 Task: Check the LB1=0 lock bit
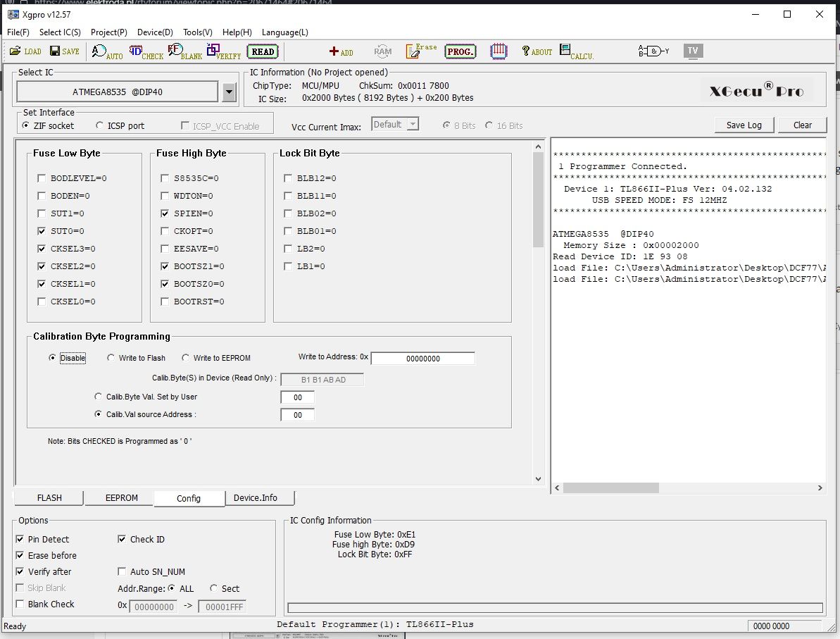pos(288,266)
